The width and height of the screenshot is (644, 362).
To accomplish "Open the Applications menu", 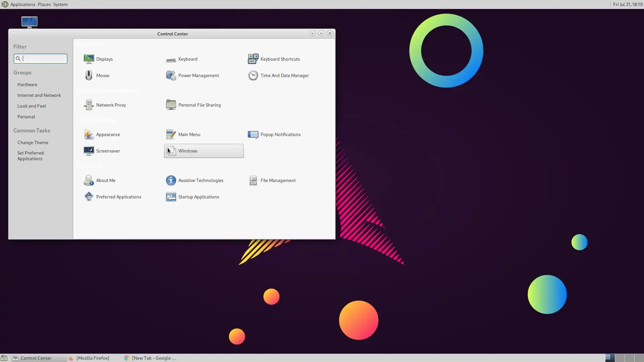I will pyautogui.click(x=22, y=4).
